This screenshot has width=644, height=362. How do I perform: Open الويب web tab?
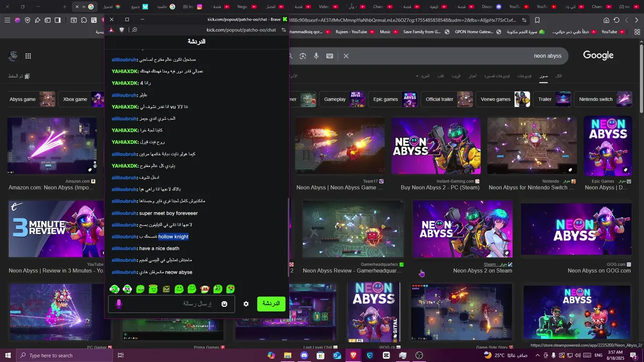pyautogui.click(x=456, y=76)
